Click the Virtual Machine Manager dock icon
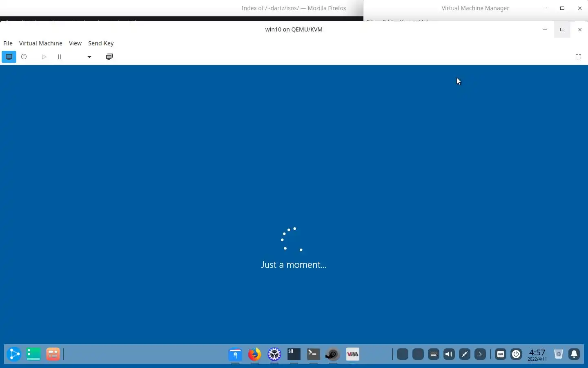The image size is (588, 368). [x=353, y=354]
